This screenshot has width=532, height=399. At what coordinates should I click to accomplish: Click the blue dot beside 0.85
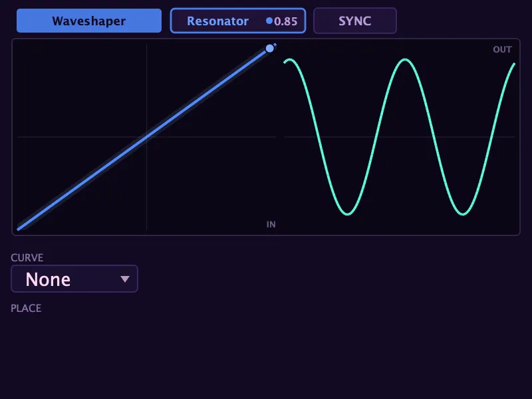click(x=269, y=21)
